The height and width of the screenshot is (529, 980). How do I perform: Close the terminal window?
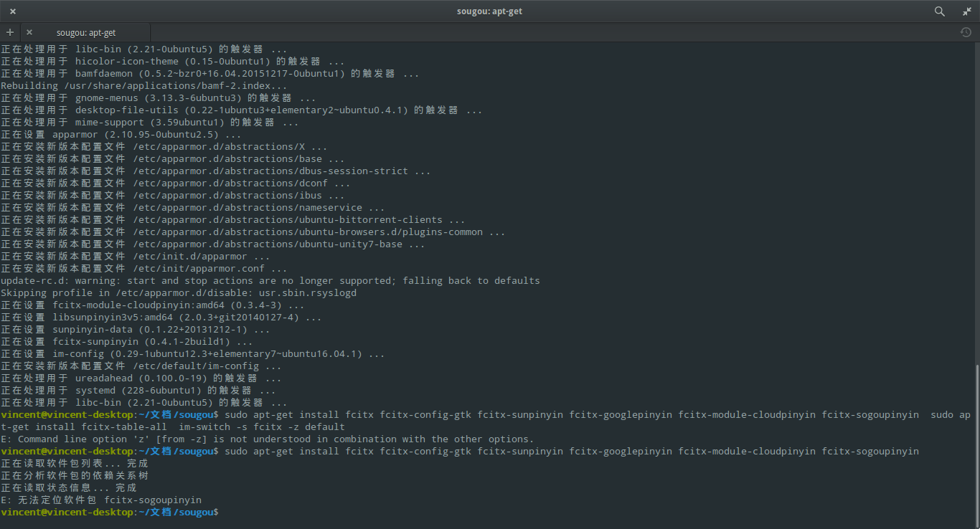click(13, 11)
